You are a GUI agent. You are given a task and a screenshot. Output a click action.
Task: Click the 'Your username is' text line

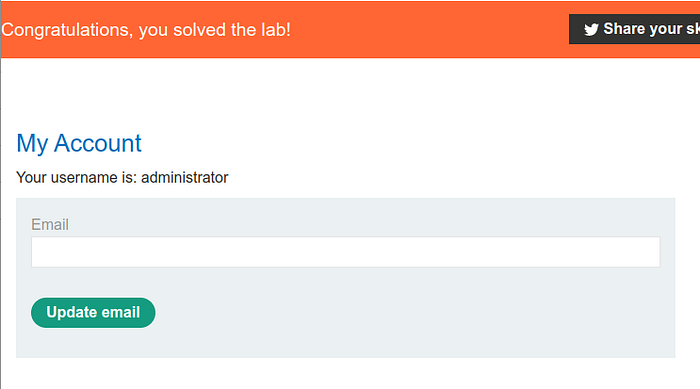122,177
